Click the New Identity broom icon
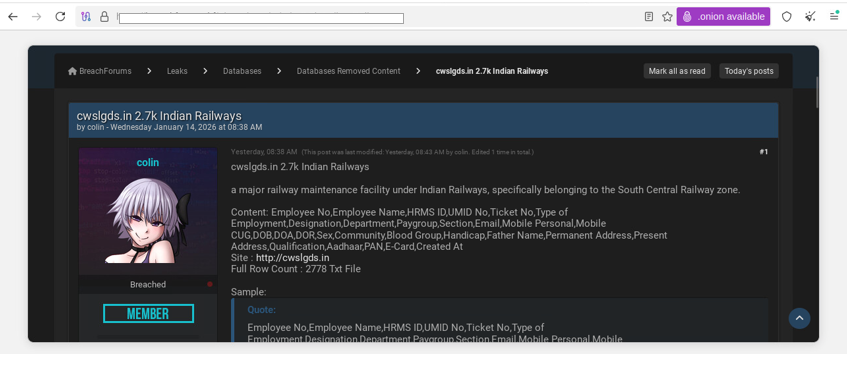847x370 pixels. [810, 17]
